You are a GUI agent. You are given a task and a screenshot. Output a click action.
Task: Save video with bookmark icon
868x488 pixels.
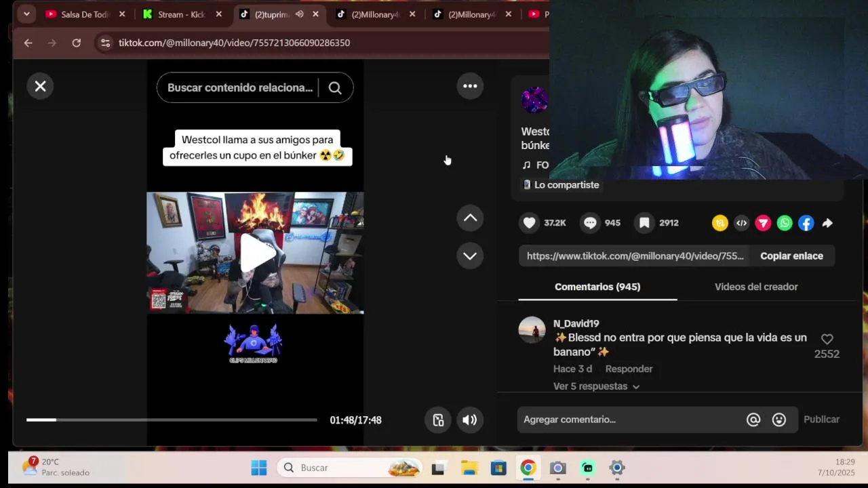tap(645, 223)
